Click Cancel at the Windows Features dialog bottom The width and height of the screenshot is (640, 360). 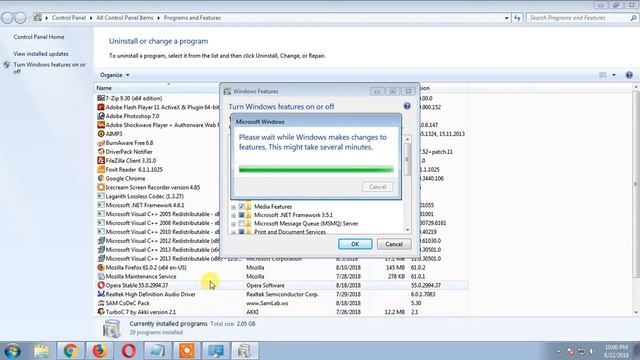pyautogui.click(x=394, y=244)
